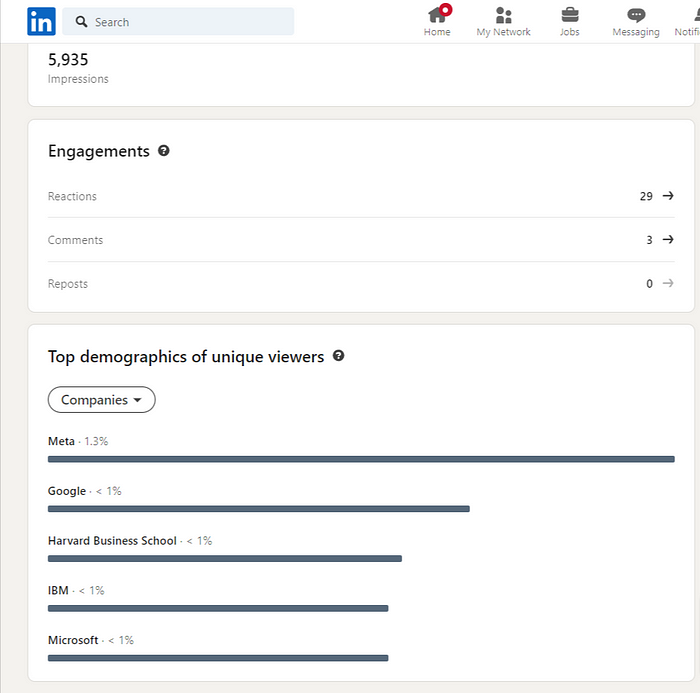Click Harvard Business School label
Screen dimensions: 700x693
click(x=130, y=541)
